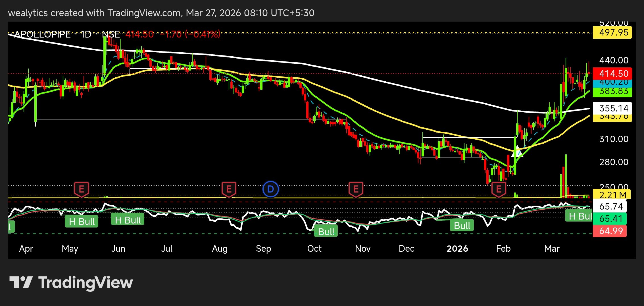Screen dimensions: 644x306
Task: Open the blue dividend D marker
Action: tap(271, 189)
